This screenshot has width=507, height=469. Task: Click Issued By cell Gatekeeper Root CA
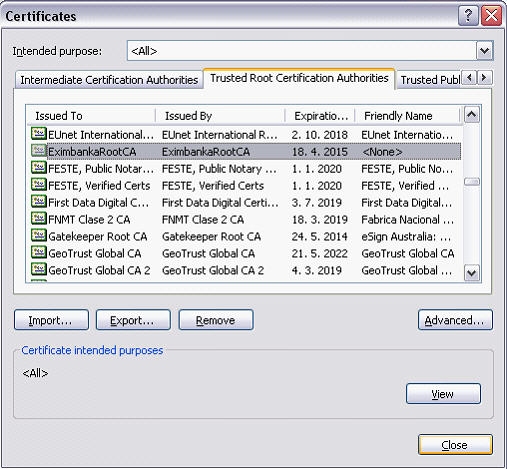[211, 237]
